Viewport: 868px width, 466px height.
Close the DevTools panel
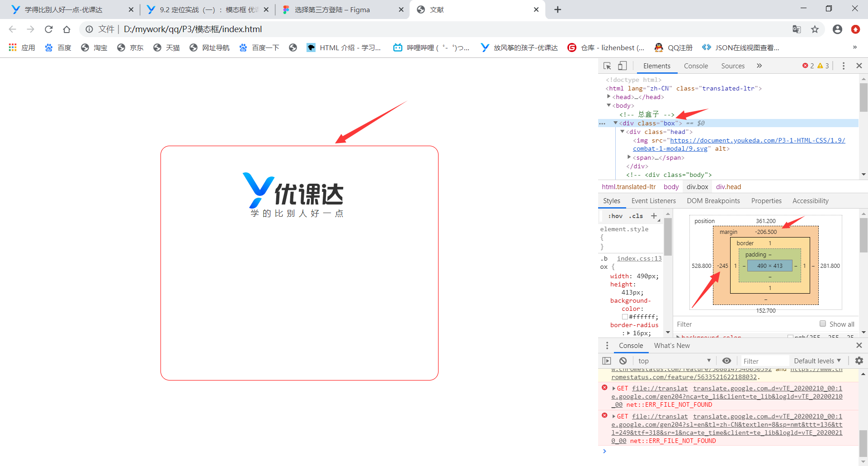point(859,66)
